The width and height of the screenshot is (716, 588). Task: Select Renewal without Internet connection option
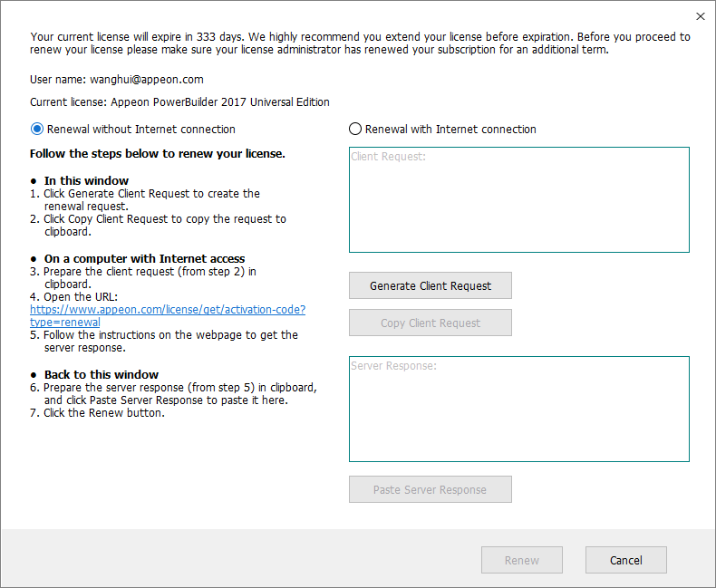pos(37,129)
